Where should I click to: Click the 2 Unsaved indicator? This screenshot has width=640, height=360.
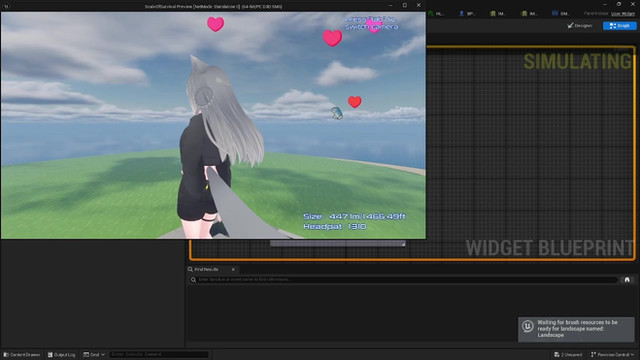568,355
